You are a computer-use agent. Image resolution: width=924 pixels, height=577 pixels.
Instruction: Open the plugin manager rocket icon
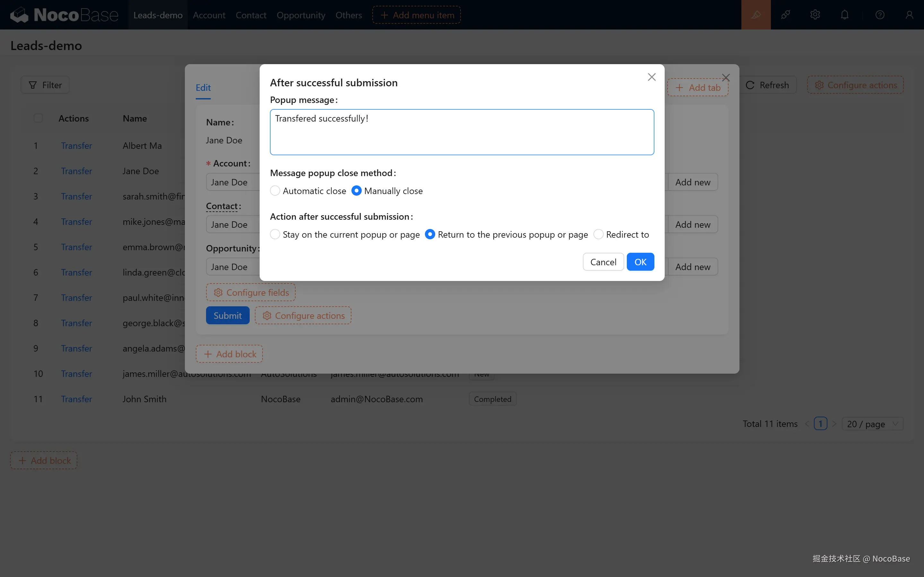pos(785,15)
